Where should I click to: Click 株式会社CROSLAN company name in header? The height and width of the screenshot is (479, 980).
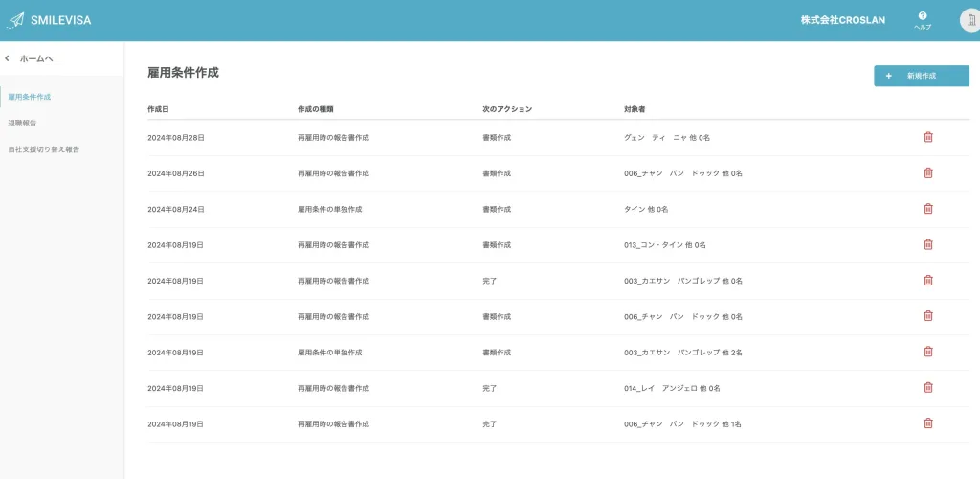[x=841, y=20]
